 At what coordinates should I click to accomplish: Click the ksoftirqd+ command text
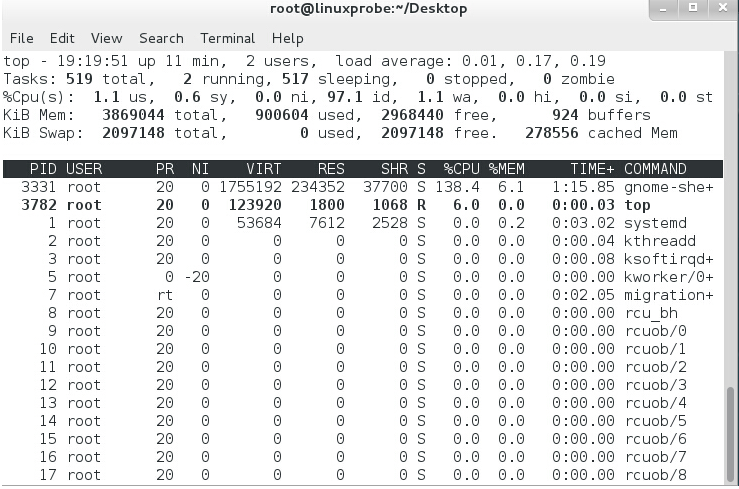[669, 259]
